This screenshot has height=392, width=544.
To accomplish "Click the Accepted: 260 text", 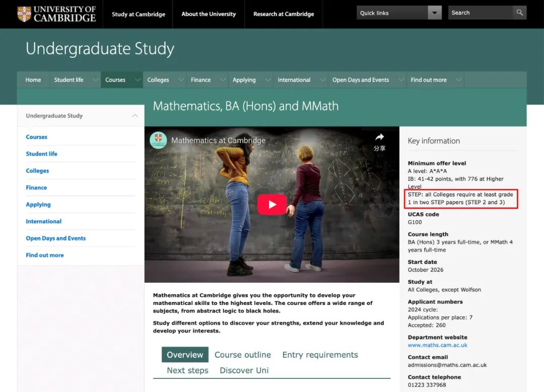I will (427, 325).
